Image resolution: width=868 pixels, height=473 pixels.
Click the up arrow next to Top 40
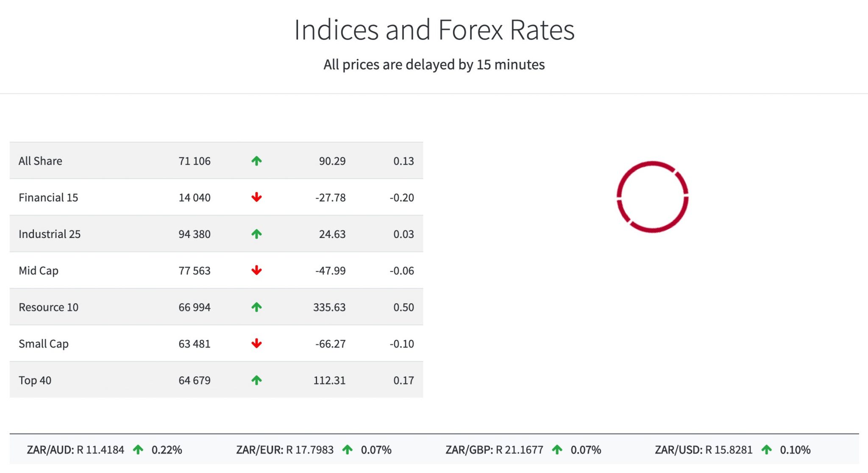click(x=256, y=380)
